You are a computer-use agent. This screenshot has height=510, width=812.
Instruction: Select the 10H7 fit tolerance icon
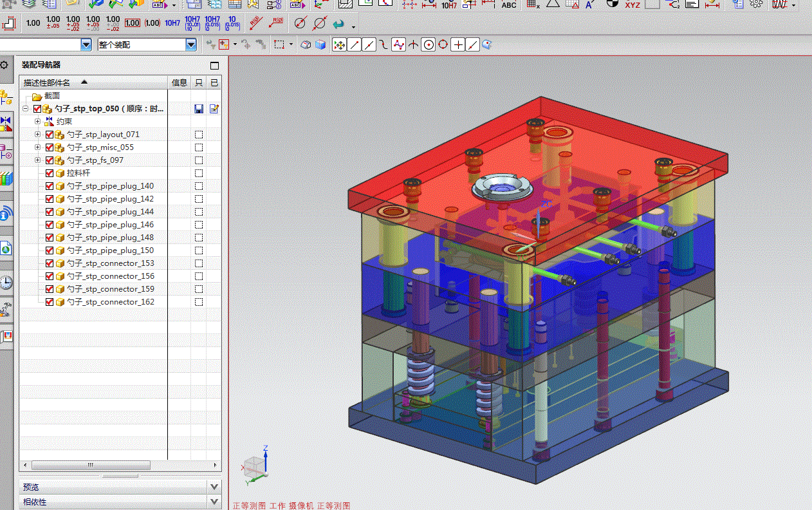[x=172, y=24]
